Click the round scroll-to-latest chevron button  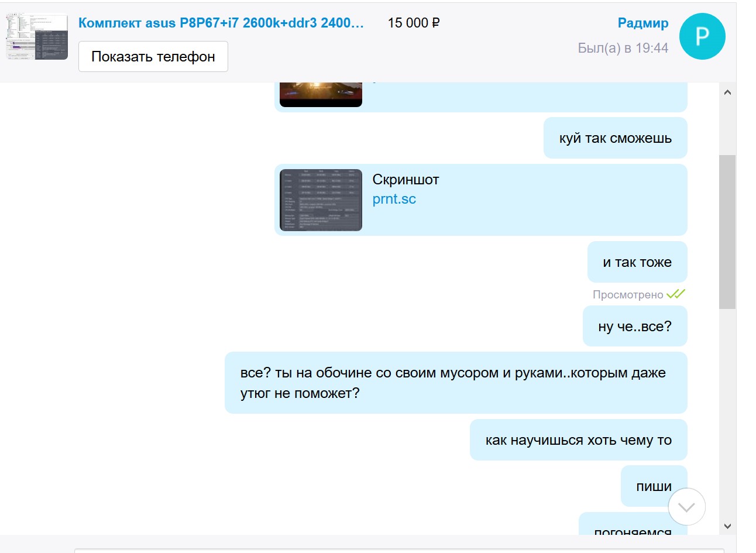tap(686, 507)
